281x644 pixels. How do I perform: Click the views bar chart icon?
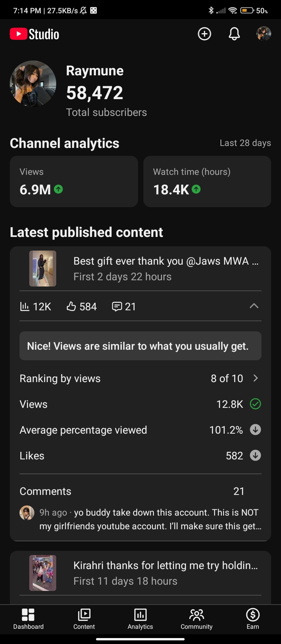click(x=25, y=307)
